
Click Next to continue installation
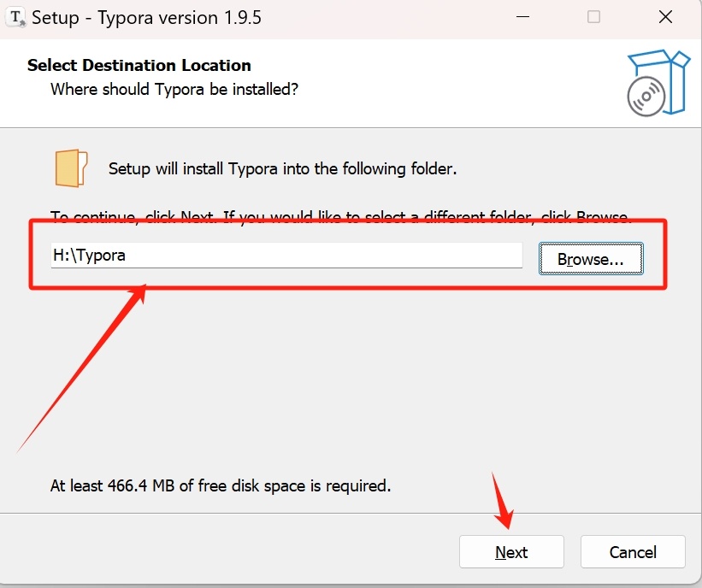click(x=511, y=551)
